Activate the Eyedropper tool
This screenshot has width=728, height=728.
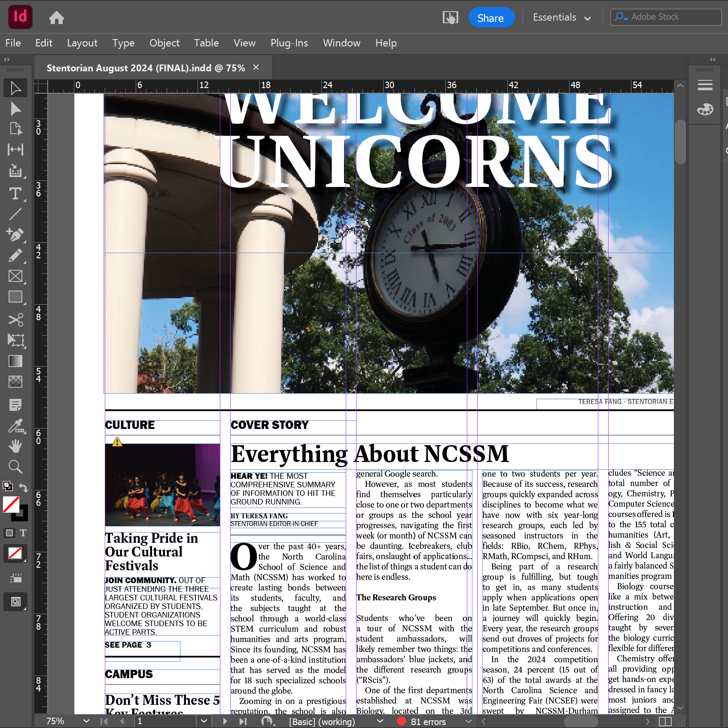coord(15,426)
